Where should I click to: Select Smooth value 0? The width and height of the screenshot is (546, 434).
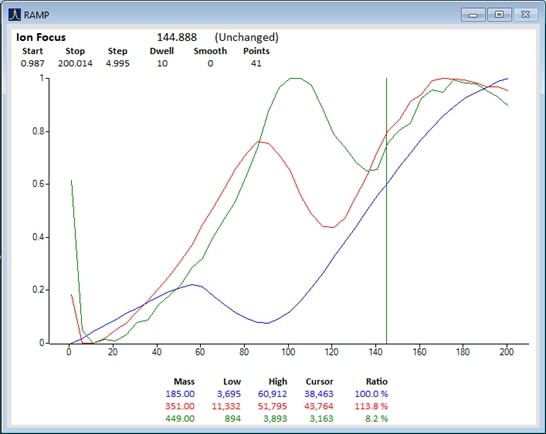click(210, 63)
